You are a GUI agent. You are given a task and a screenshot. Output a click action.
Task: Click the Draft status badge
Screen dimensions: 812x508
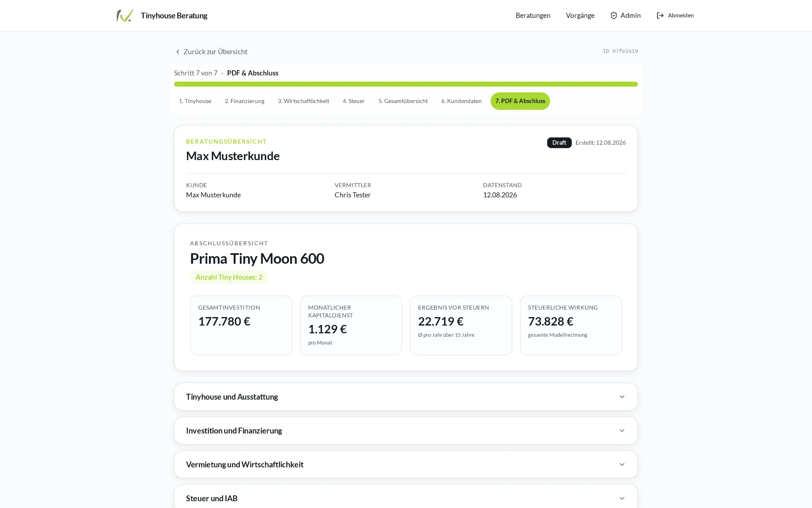pos(559,143)
